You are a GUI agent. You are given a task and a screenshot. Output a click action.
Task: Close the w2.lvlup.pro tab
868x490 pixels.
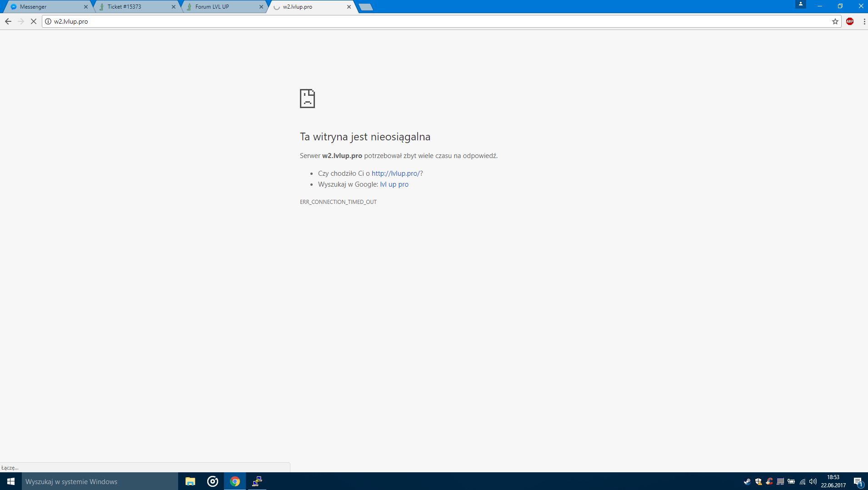point(349,7)
